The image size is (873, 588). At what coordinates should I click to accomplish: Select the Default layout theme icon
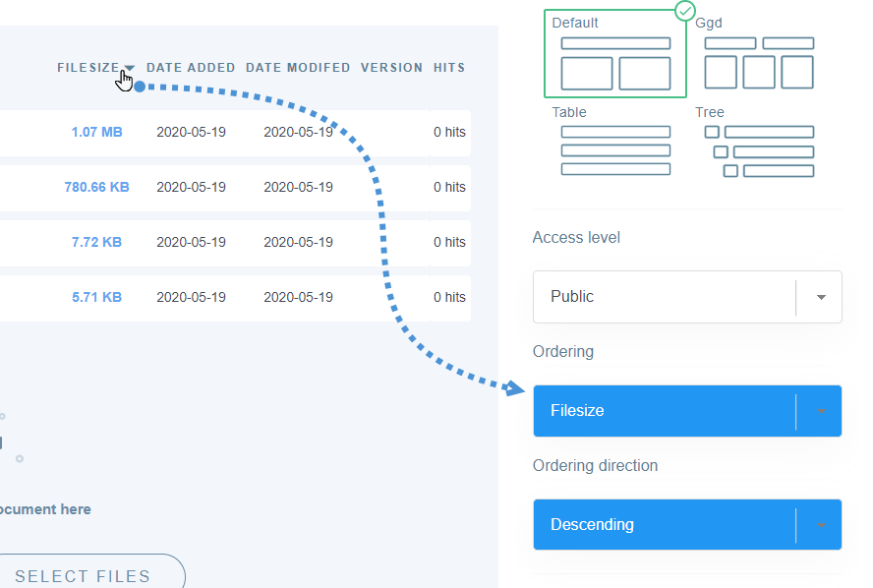pyautogui.click(x=615, y=64)
